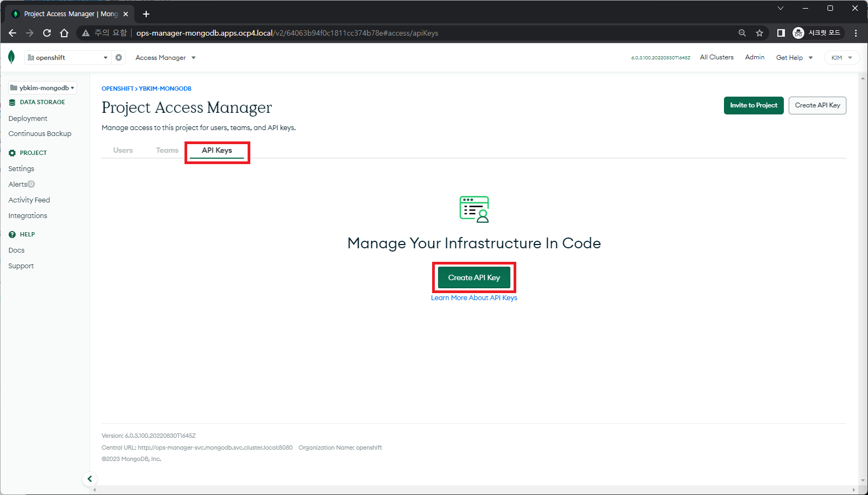Screen dimensions: 868x495
Task: Open Alerts in the sidebar
Action: coord(18,184)
